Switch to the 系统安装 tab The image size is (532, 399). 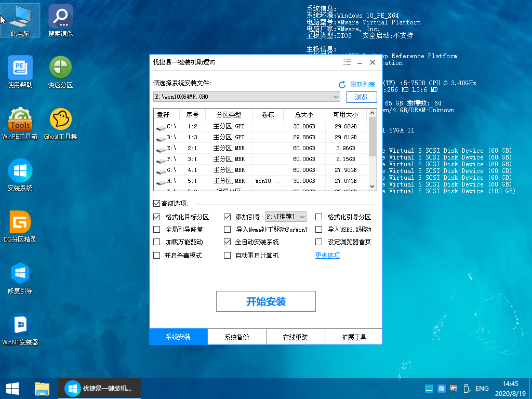pyautogui.click(x=178, y=337)
